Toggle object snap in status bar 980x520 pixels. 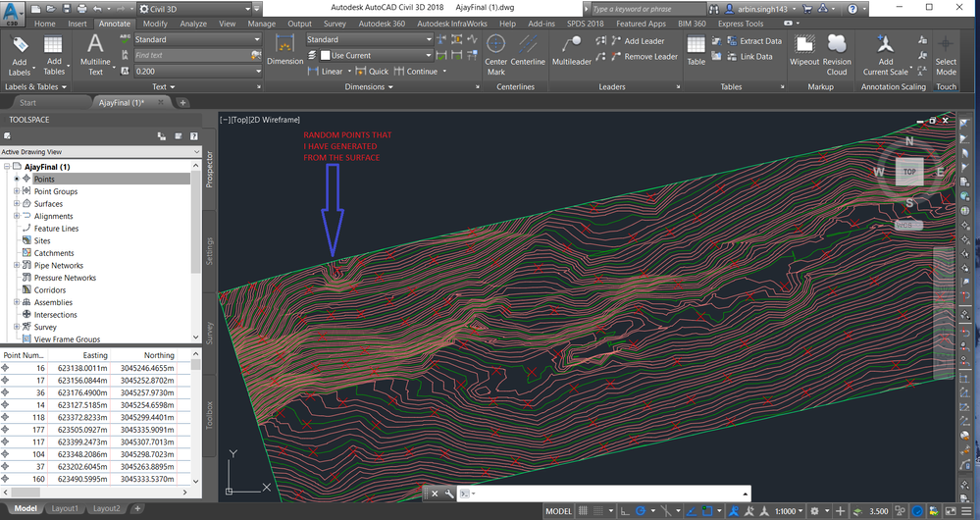(x=707, y=511)
